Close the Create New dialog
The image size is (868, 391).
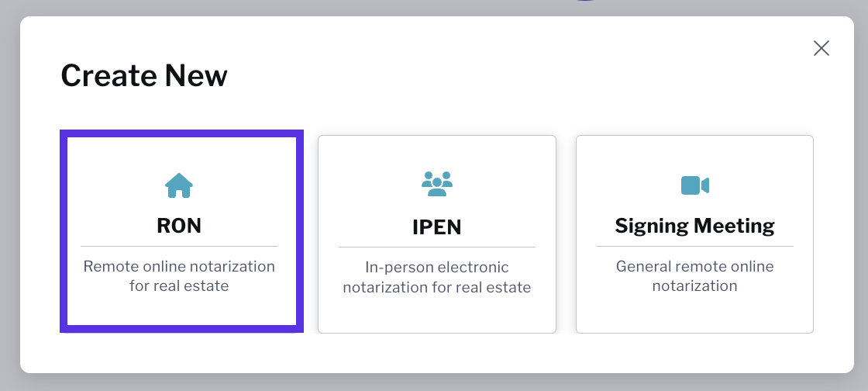coord(821,48)
